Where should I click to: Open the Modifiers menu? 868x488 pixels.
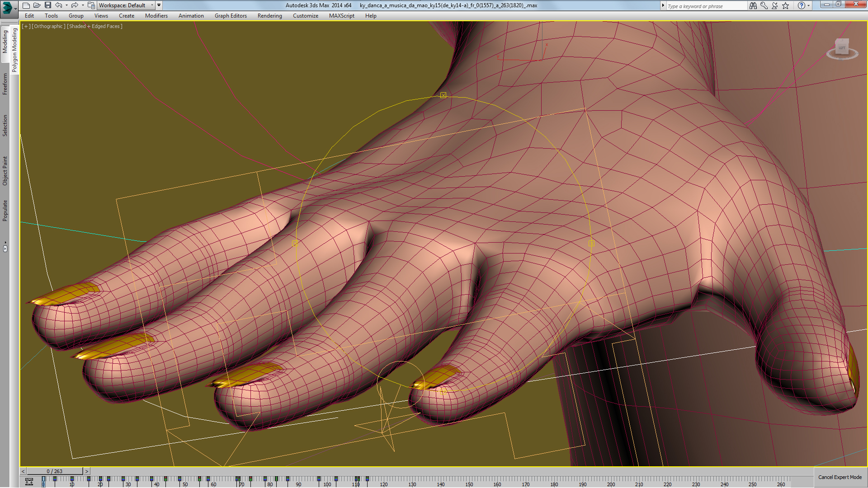point(156,16)
